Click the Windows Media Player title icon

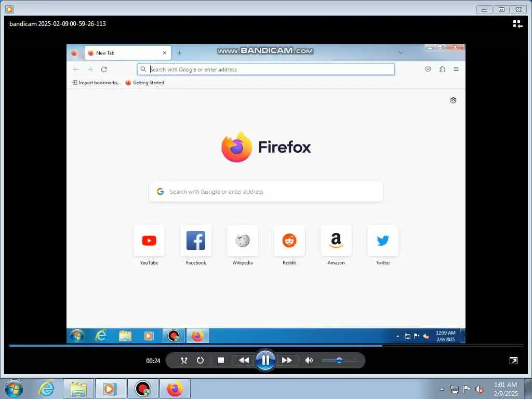[x=9, y=9]
